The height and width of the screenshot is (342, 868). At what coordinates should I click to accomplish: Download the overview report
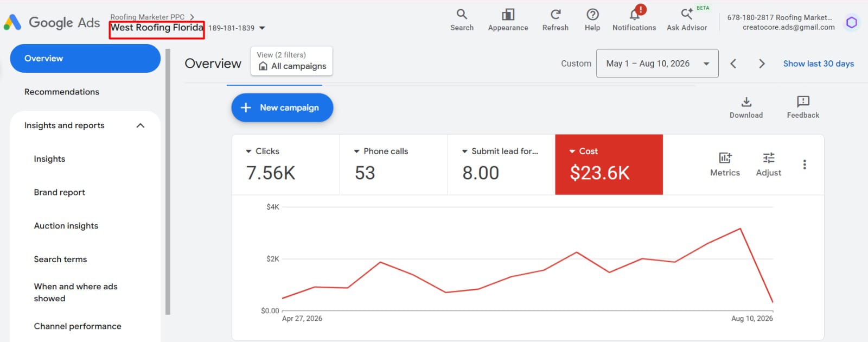point(746,107)
